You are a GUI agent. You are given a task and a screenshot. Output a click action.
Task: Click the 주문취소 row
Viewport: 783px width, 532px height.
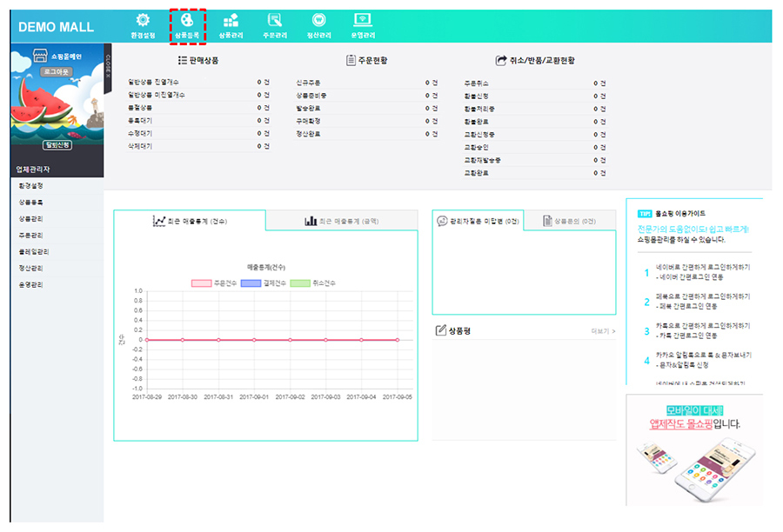pyautogui.click(x=535, y=83)
